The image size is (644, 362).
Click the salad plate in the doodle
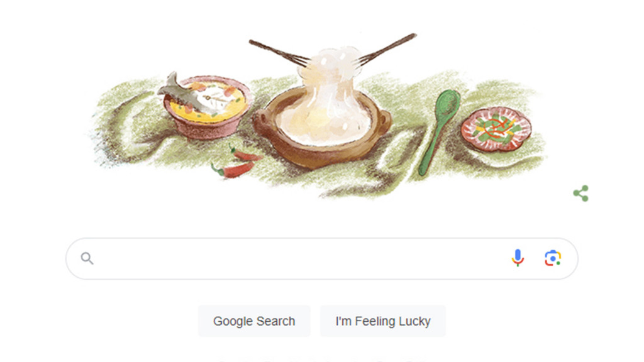496,128
